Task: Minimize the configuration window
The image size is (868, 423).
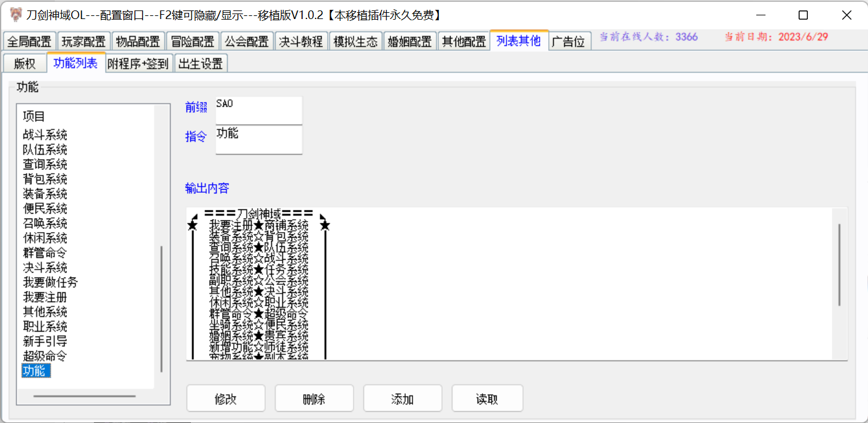Action: tap(761, 15)
